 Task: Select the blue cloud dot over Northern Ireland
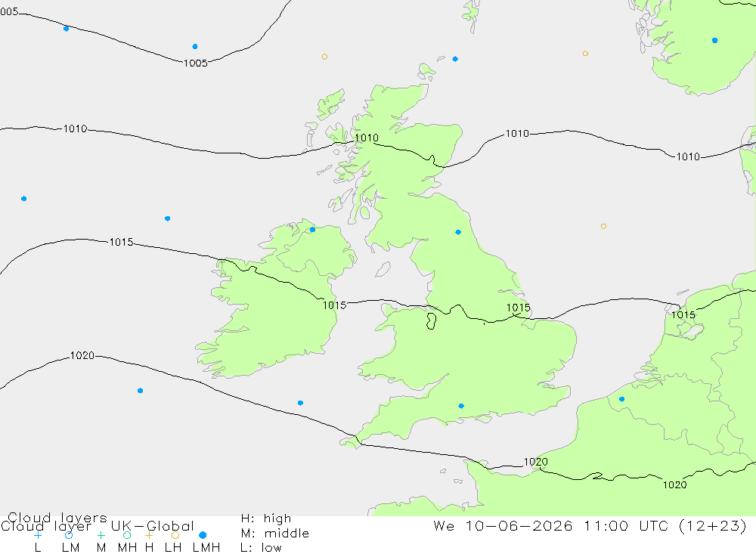[x=312, y=230]
